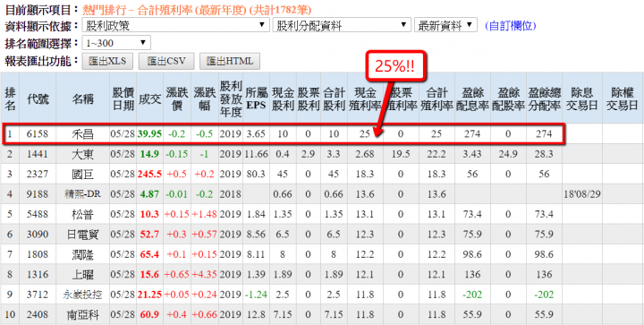Click 上曜 change percent +4.35
The height and width of the screenshot is (325, 644).
(x=205, y=274)
